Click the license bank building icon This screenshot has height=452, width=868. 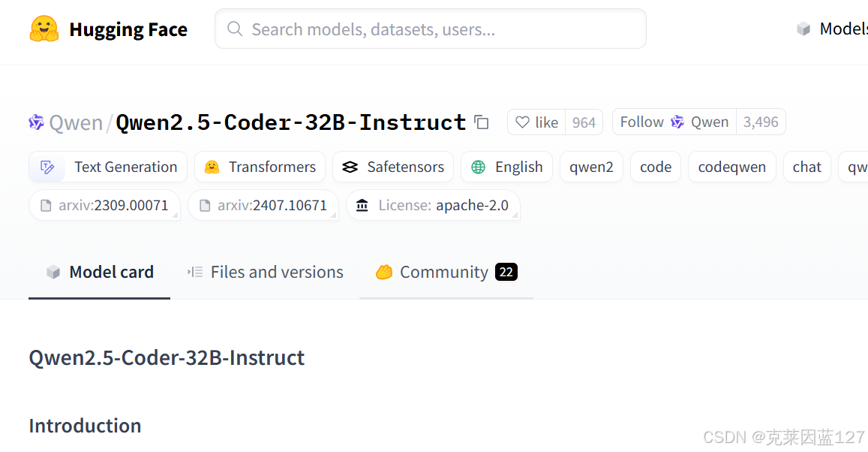point(362,206)
